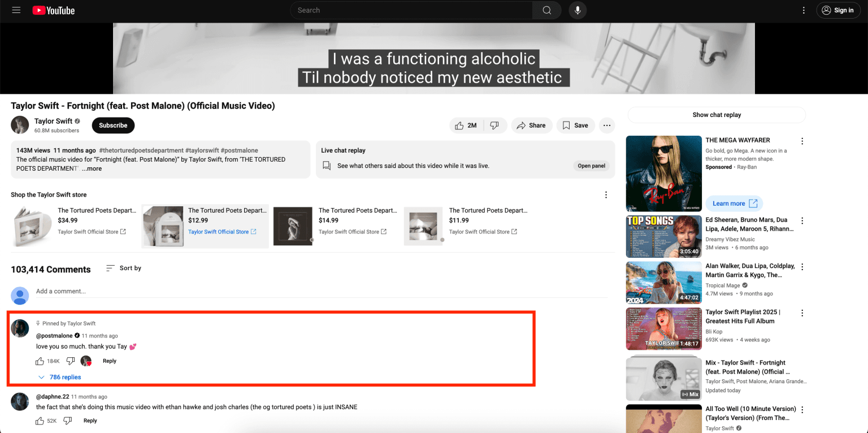Screen dimensions: 868x433
Task: Click the Add a comment field
Action: [322, 292]
